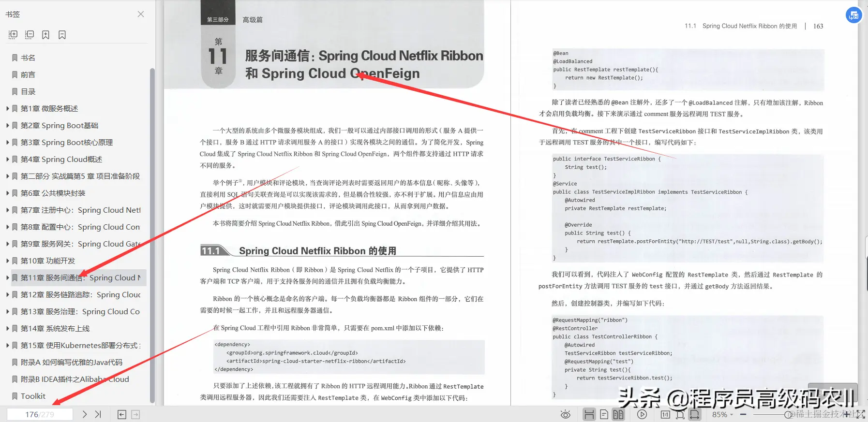Start slideshow play icon
This screenshot has height=422, width=868.
click(642, 414)
